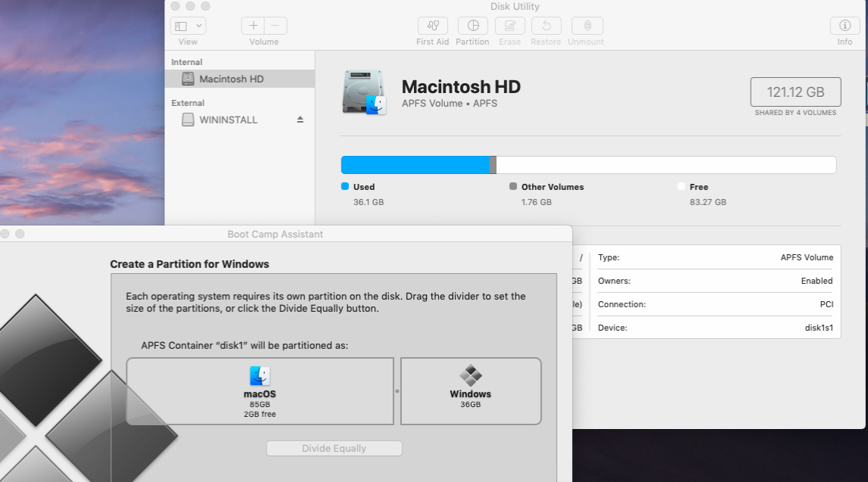The width and height of the screenshot is (868, 482).
Task: Click the 121.12 GB capacity box
Action: click(795, 92)
